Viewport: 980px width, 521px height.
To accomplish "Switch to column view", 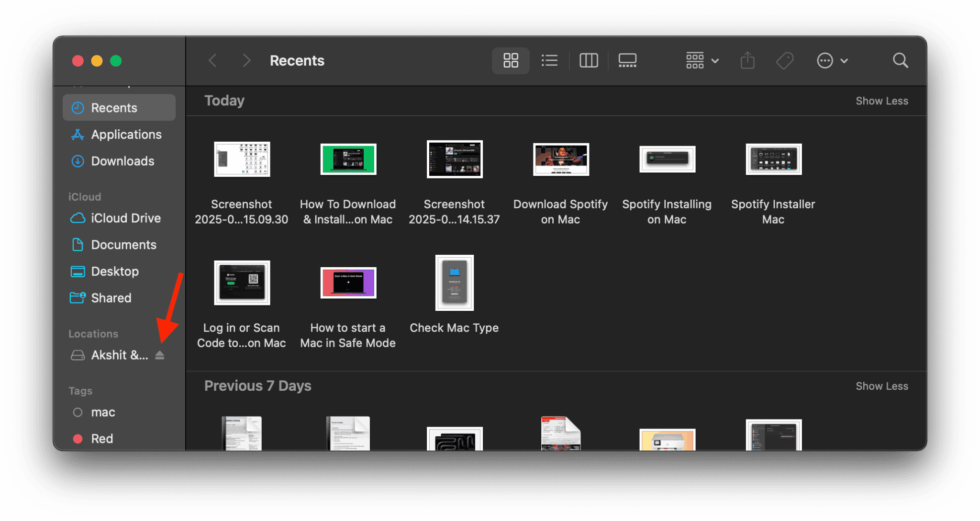I will tap(589, 61).
